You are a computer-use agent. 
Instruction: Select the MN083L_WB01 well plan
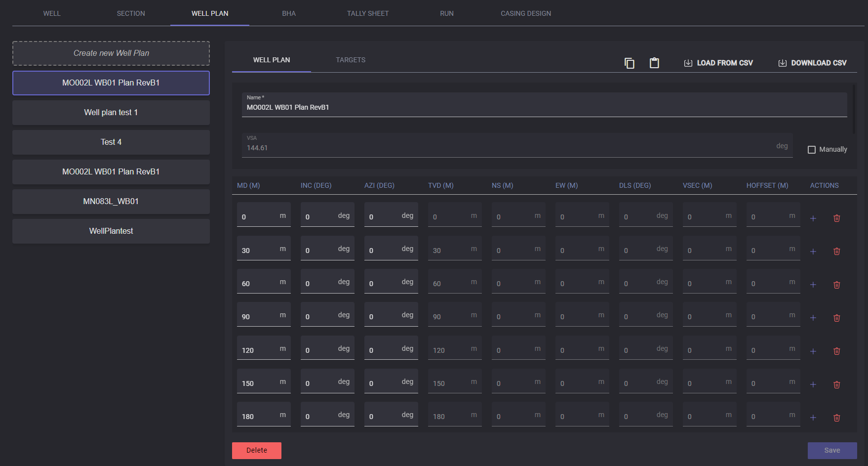pyautogui.click(x=111, y=202)
